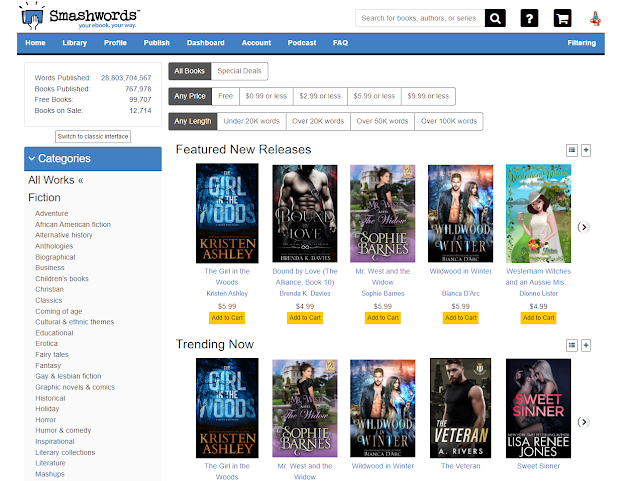Open the Fiction category

pos(44,198)
